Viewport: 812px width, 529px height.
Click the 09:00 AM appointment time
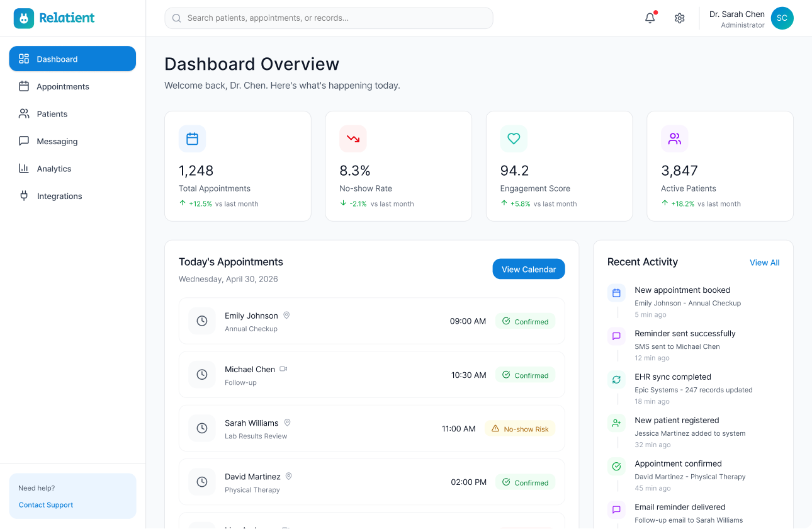pos(468,321)
